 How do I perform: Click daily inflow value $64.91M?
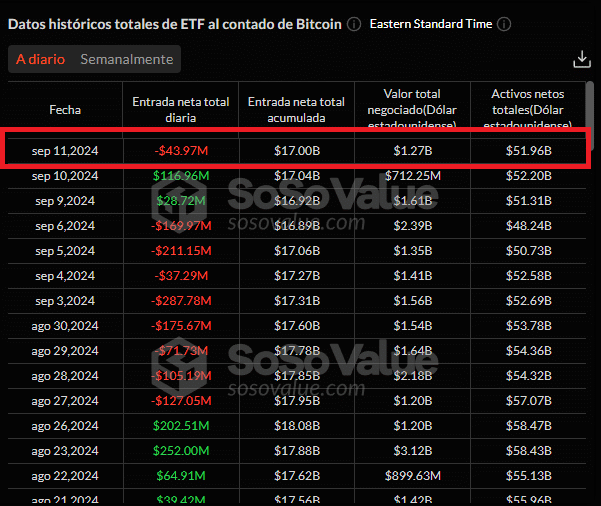(x=181, y=476)
